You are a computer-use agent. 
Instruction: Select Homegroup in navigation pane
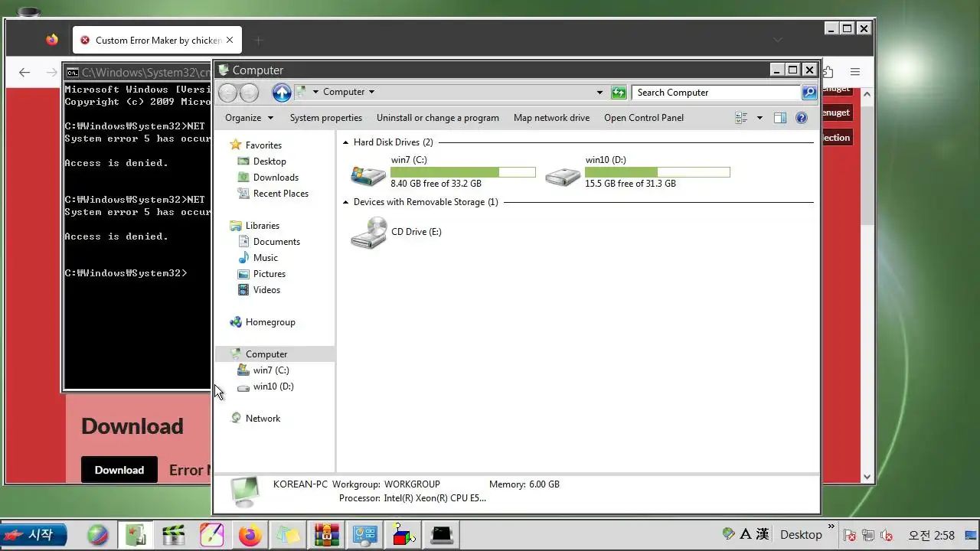click(x=270, y=322)
